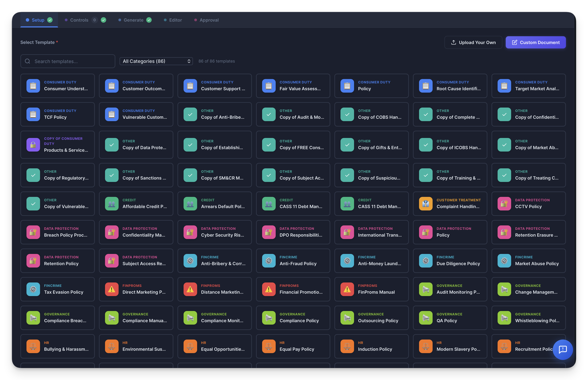Switch to the Approval tab
Viewport: 588px width, 380px height.
pos(209,20)
